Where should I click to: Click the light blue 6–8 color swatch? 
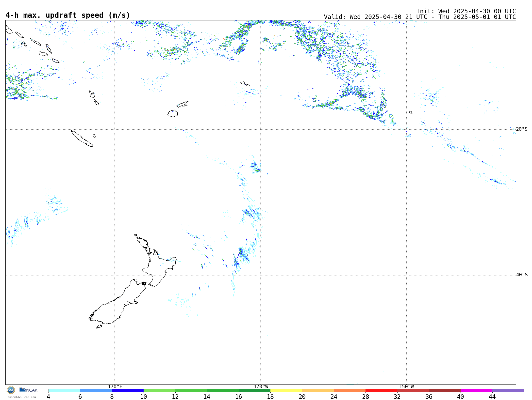pyautogui.click(x=96, y=391)
